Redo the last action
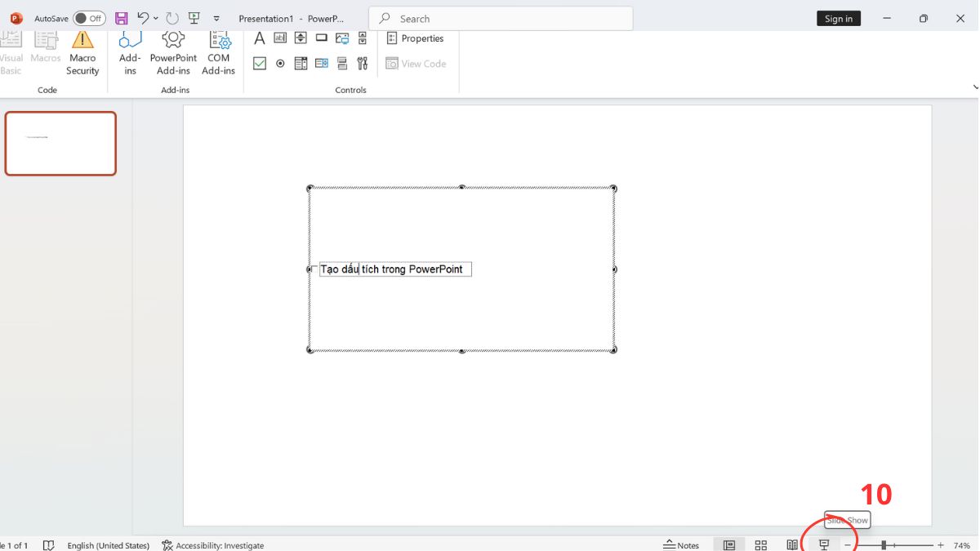The width and height of the screenshot is (980, 551). tap(171, 18)
